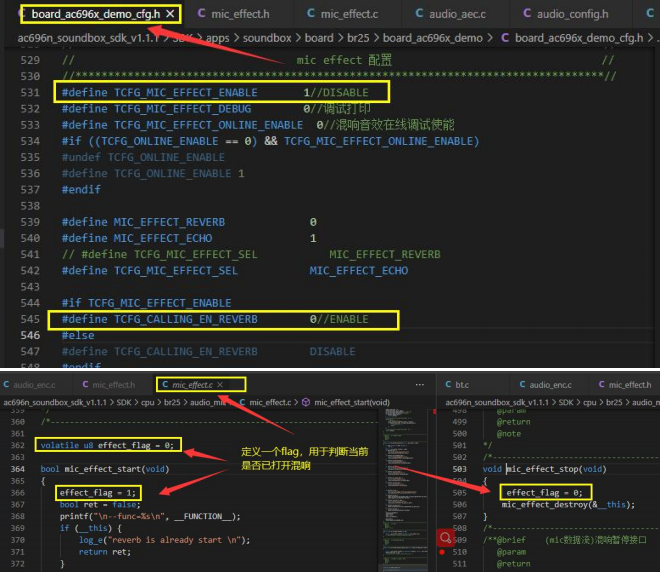Image resolution: width=660 pixels, height=572 pixels.
Task: Click line number 538 in the gutter
Action: click(x=30, y=206)
